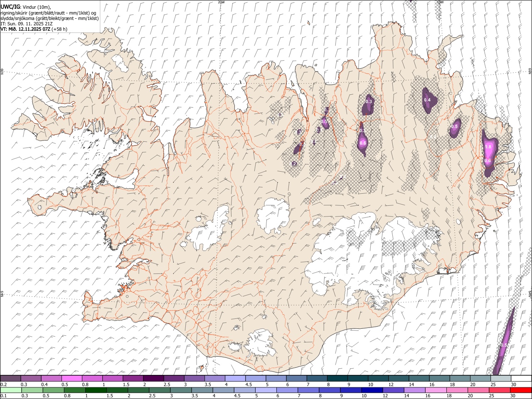Click the 'UWC/IG' title text
The height and width of the screenshot is (399, 532).
coord(10,7)
